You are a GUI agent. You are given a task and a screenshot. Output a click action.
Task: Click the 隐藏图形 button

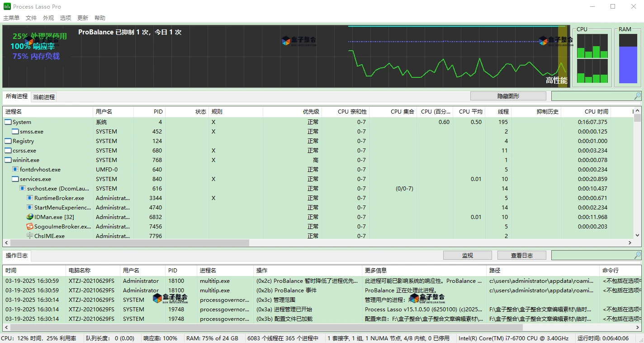pyautogui.click(x=508, y=96)
